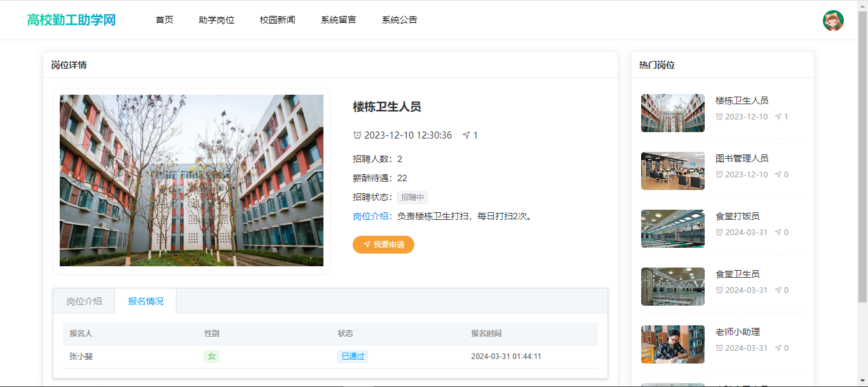
Task: Click the 女 gender tag
Action: point(212,356)
